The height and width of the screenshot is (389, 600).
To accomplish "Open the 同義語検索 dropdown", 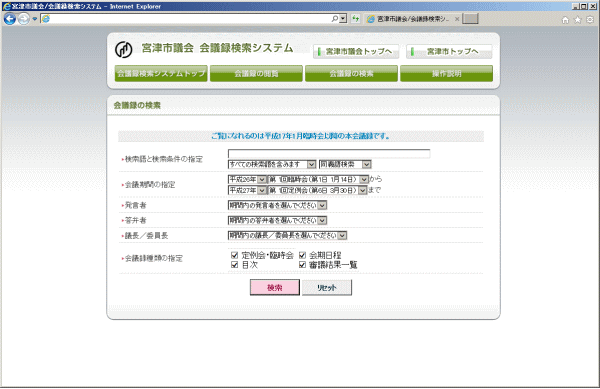I will click(345, 164).
